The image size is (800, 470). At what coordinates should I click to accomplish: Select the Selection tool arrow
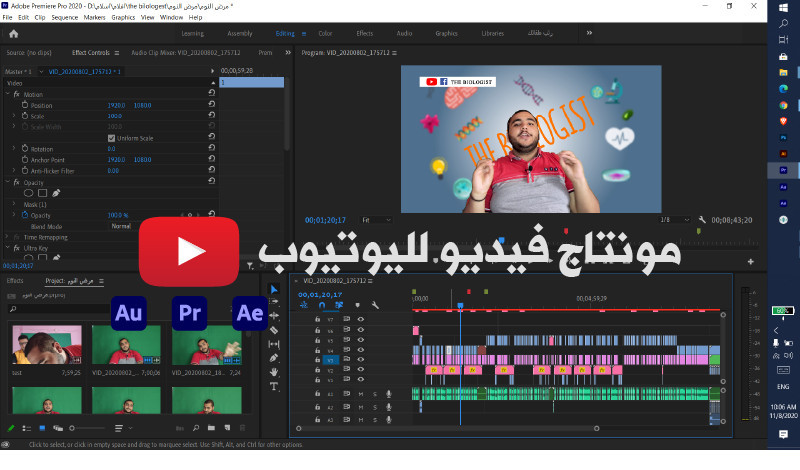tap(274, 289)
